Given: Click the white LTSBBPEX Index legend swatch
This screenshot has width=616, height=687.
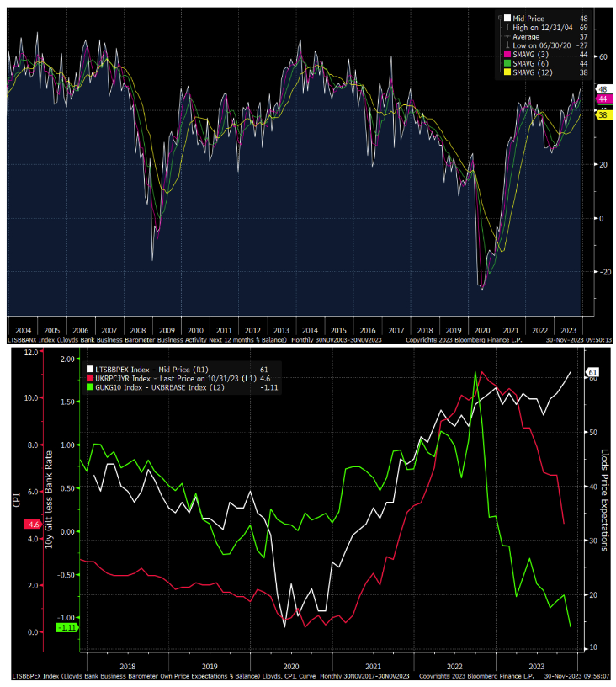Looking at the screenshot, I should (90, 370).
